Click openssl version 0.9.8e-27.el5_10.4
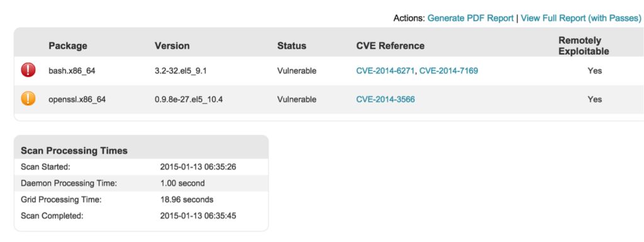This screenshot has height=242, width=644. click(189, 99)
